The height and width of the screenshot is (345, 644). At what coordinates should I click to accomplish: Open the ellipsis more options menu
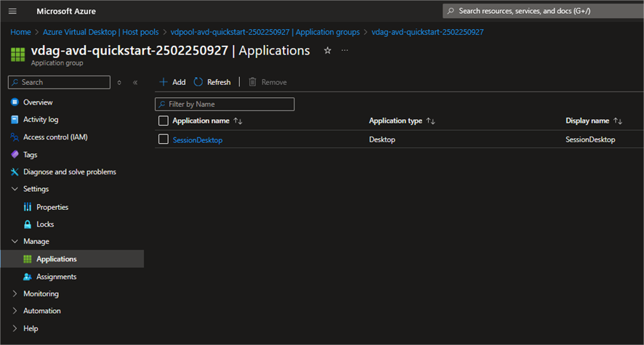click(x=345, y=50)
